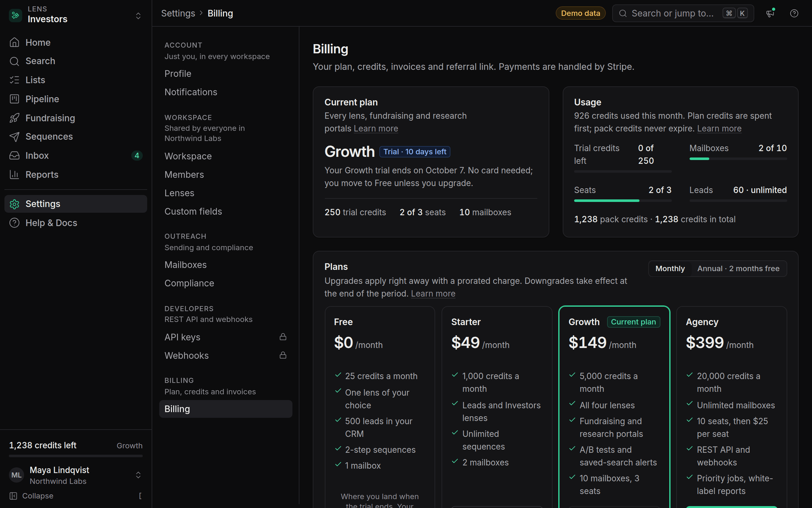Go to Lists in the sidebar
This screenshot has height=508, width=812.
click(x=76, y=80)
